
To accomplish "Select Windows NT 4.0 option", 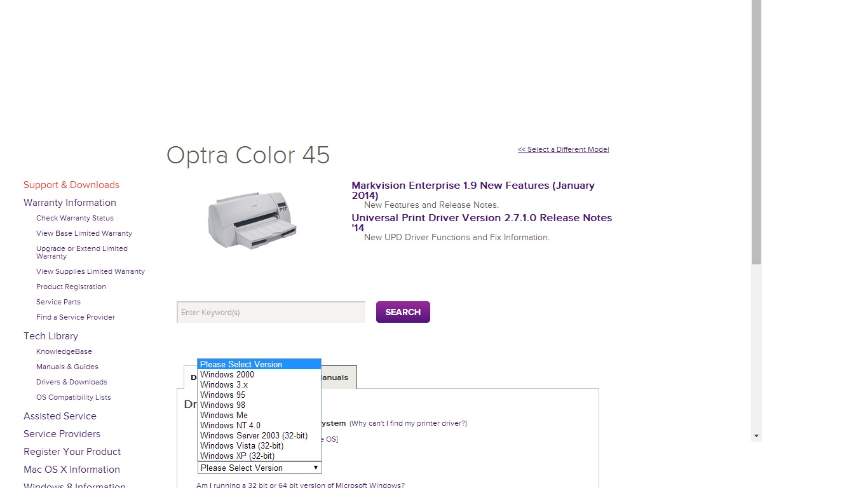I will tap(259, 425).
